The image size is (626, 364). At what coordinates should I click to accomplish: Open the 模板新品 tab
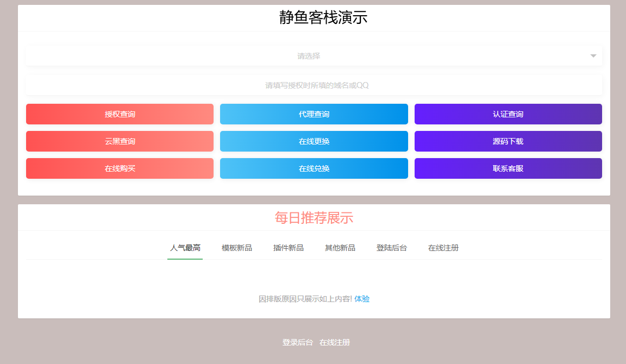click(x=236, y=248)
